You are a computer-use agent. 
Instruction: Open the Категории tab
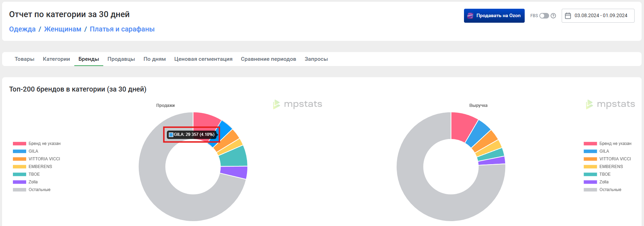[57, 59]
